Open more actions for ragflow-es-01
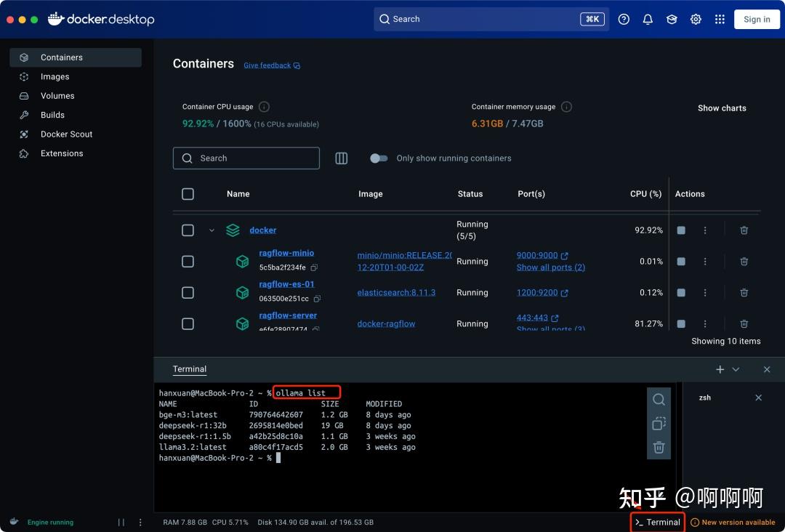 pos(705,292)
